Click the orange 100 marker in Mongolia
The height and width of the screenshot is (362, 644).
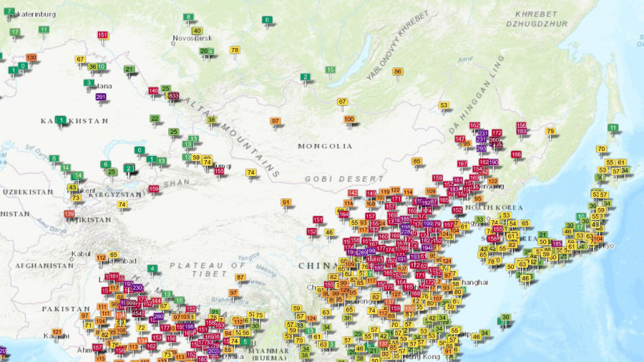[349, 119]
